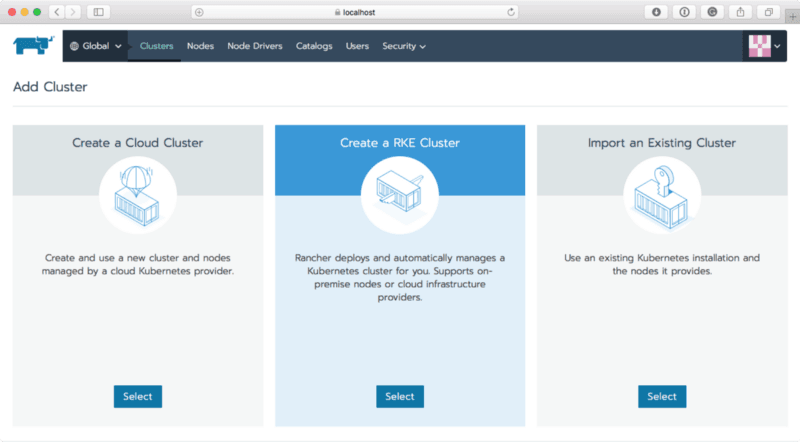Navigate to Users page
800x442 pixels.
coord(357,46)
